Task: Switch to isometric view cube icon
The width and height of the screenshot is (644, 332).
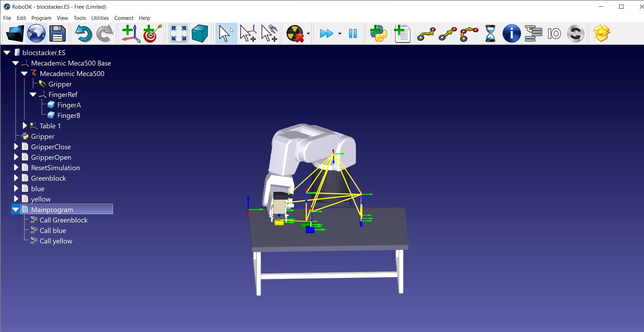Action: [x=200, y=33]
